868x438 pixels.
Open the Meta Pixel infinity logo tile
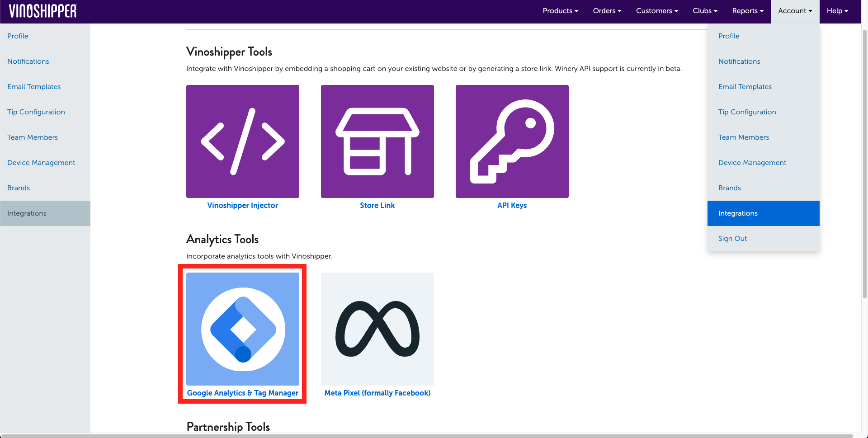pos(377,329)
